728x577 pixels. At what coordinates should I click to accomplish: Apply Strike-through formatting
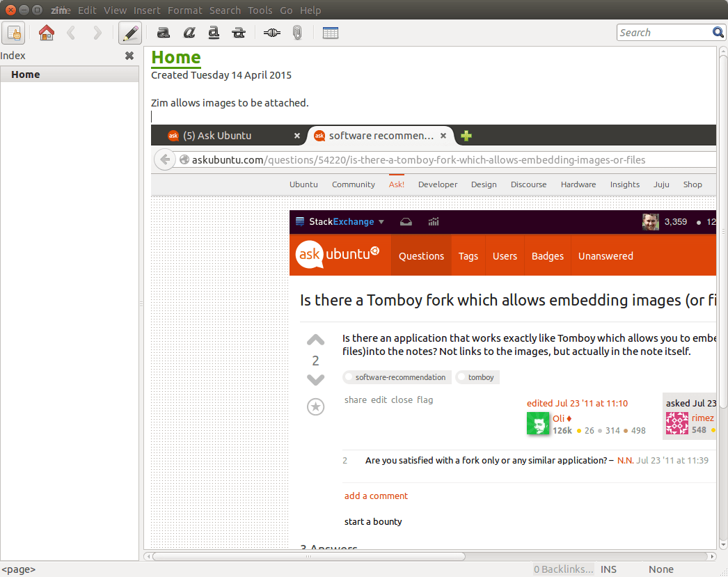coord(239,33)
